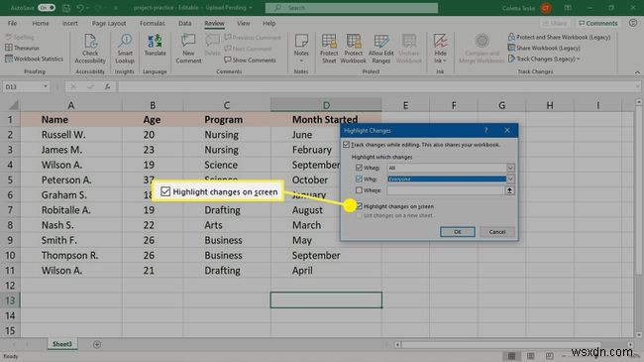Image resolution: width=644 pixels, height=362 pixels.
Task: Switch to the Home tab
Action: 41,24
